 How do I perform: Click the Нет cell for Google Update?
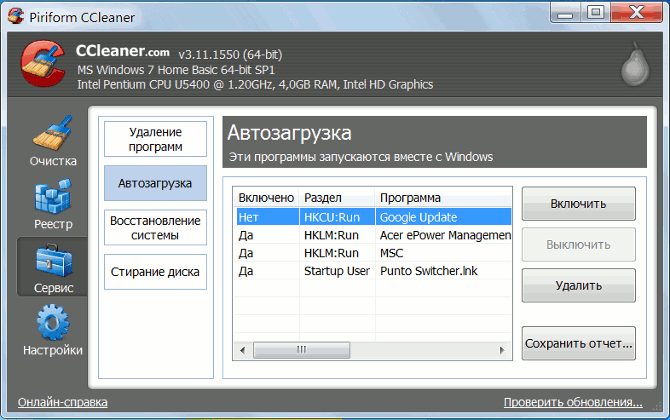tap(267, 217)
